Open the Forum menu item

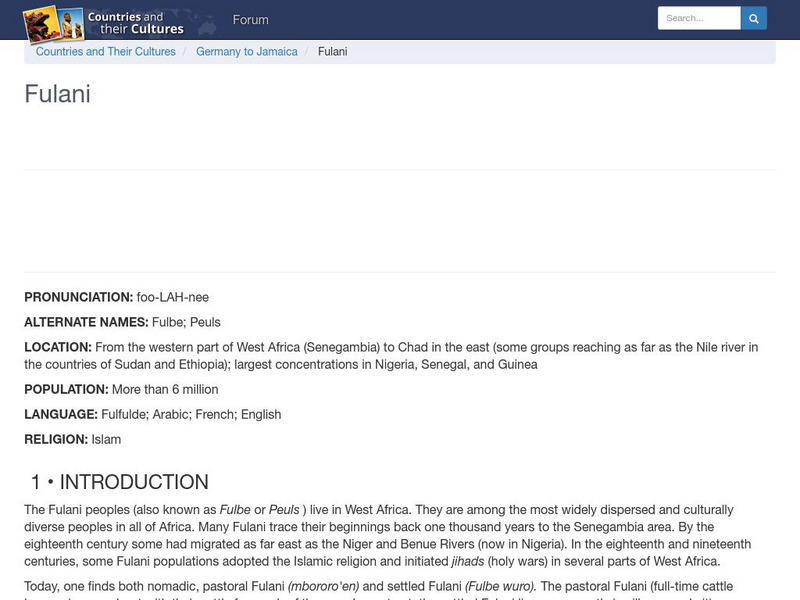251,20
